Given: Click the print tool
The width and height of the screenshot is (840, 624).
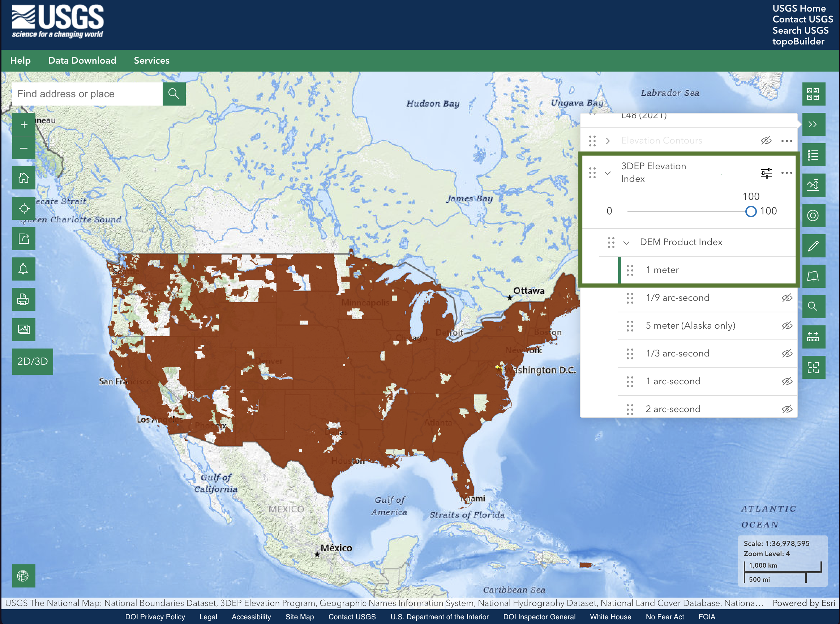Looking at the screenshot, I should pos(23,299).
